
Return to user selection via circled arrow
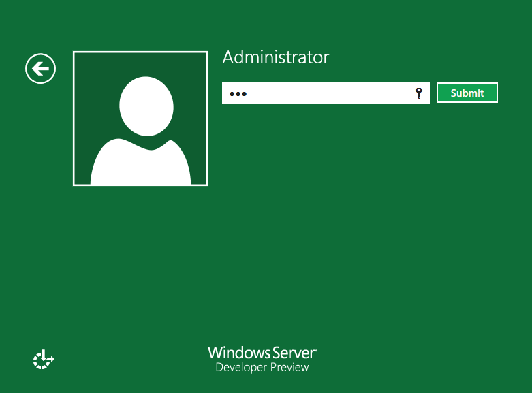coord(41,69)
